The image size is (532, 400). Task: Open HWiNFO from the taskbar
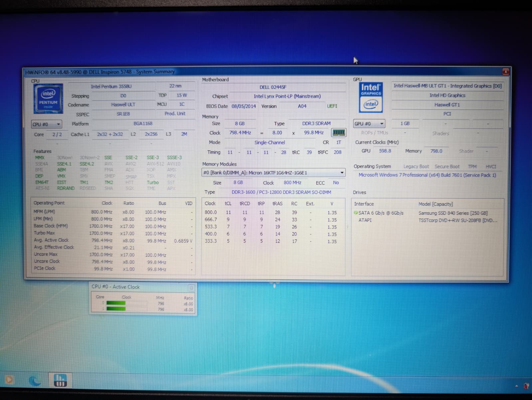click(60, 380)
